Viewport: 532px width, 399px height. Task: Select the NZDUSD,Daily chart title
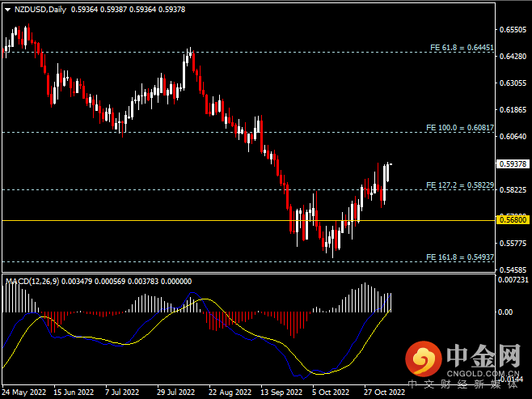pyautogui.click(x=40, y=10)
